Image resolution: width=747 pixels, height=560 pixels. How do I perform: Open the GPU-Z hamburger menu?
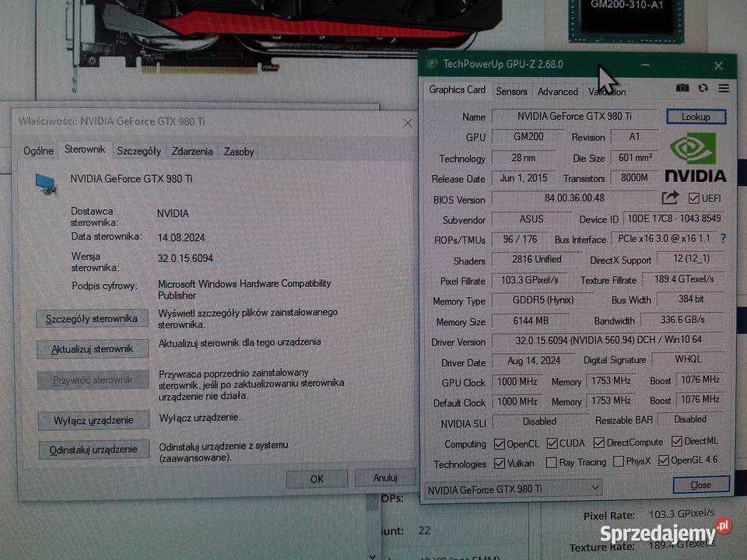pos(724,89)
